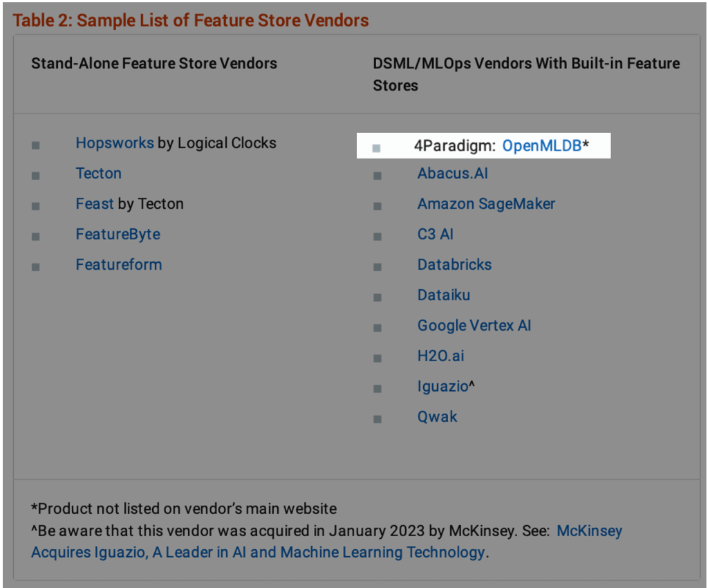Open the Databricks link
The image size is (708, 588).
tap(454, 265)
